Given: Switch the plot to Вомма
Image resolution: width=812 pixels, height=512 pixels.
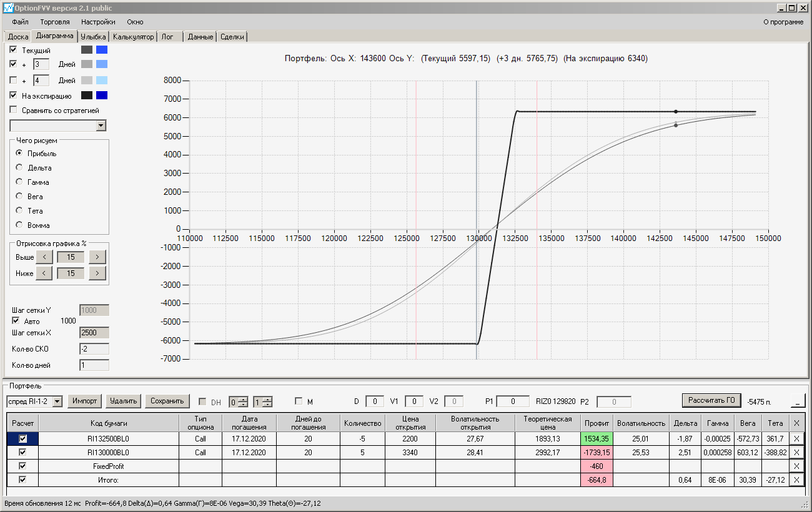Looking at the screenshot, I should tap(19, 225).
